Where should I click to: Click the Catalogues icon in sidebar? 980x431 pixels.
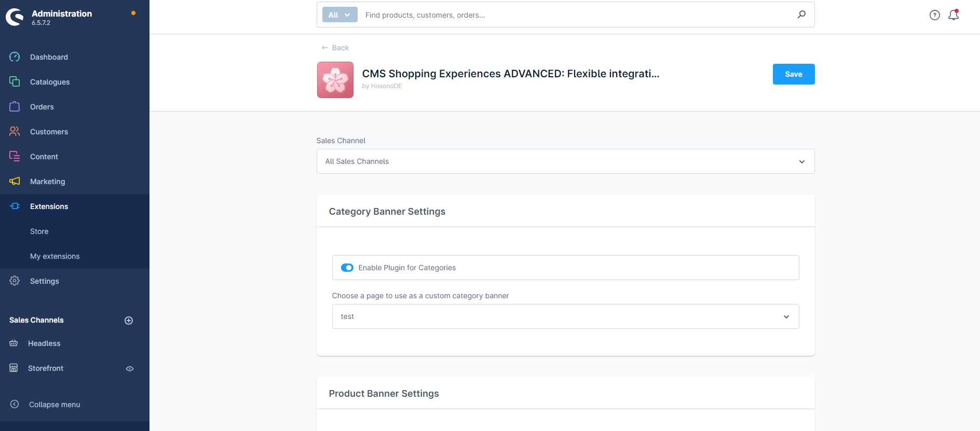tap(15, 82)
